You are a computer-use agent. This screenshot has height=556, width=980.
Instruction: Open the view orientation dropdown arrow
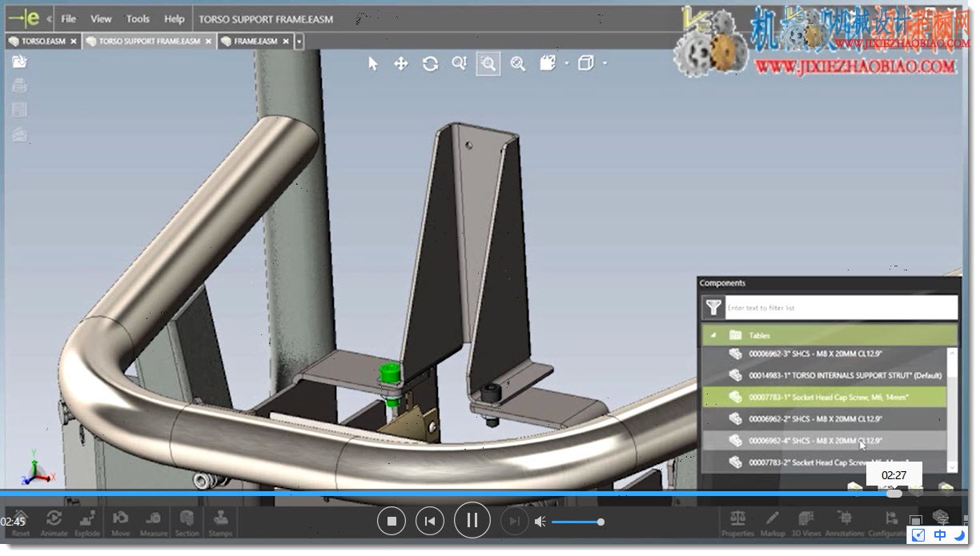pyautogui.click(x=604, y=63)
